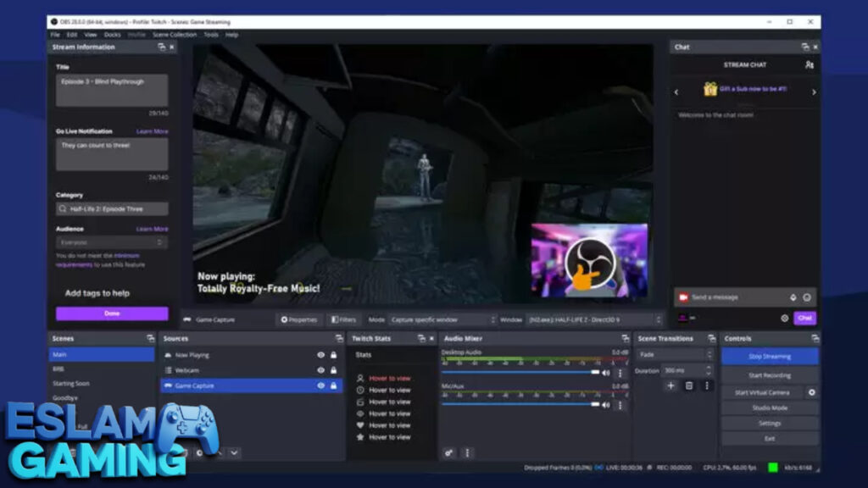Enable Studio Mode
The height and width of the screenshot is (488, 868).
coord(770,408)
